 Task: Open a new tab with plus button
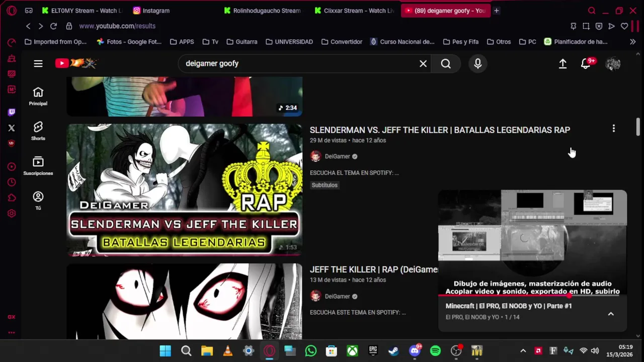point(497,11)
